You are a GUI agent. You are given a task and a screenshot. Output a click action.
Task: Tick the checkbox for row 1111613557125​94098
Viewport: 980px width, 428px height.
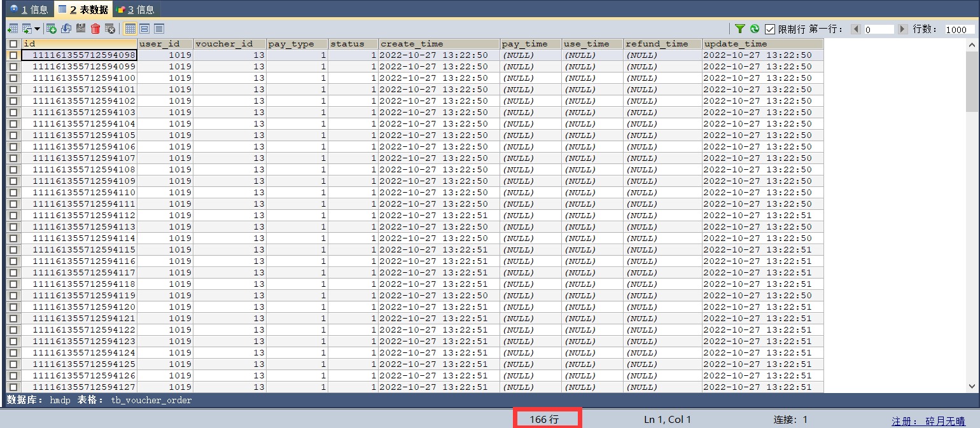(x=13, y=55)
